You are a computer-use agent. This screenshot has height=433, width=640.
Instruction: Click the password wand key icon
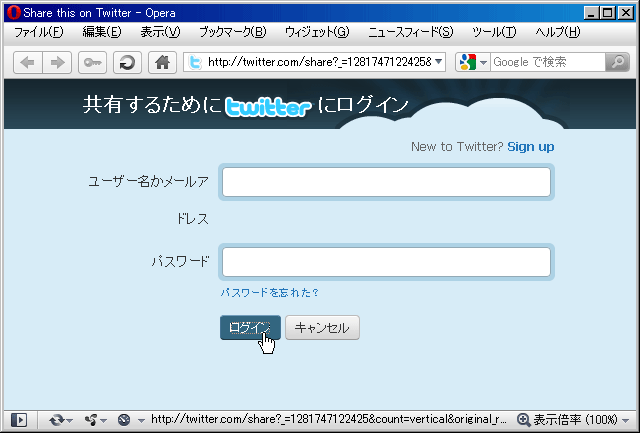click(91, 63)
